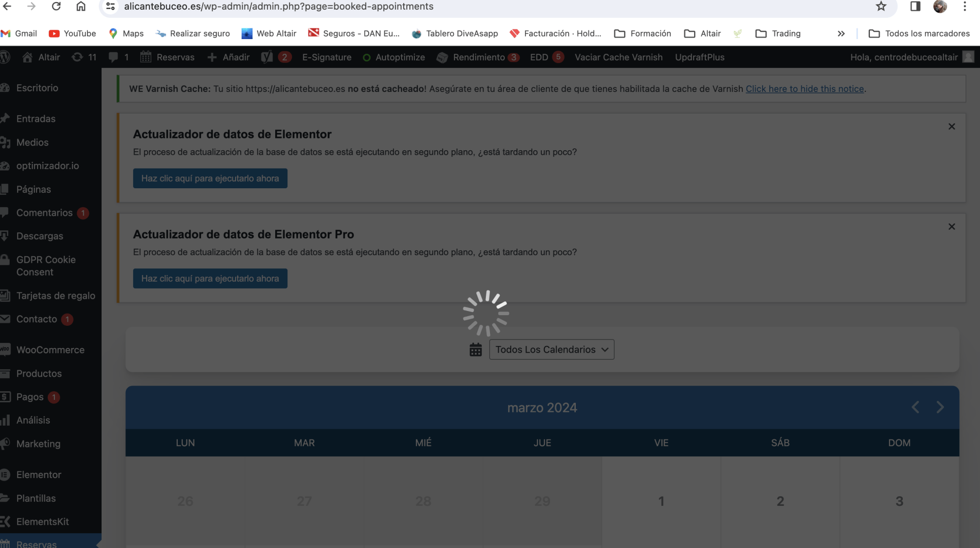
Task: Open the Todos Los Calendarios dropdown
Action: [551, 349]
